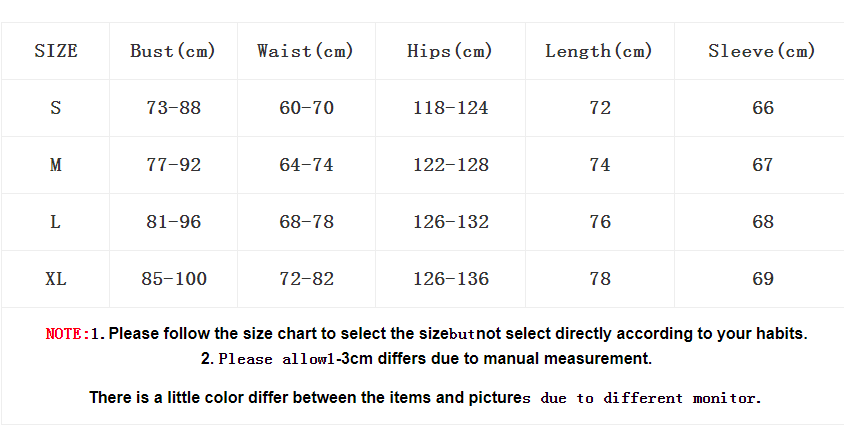
Task: Click the S size row label
Action: coord(56,108)
